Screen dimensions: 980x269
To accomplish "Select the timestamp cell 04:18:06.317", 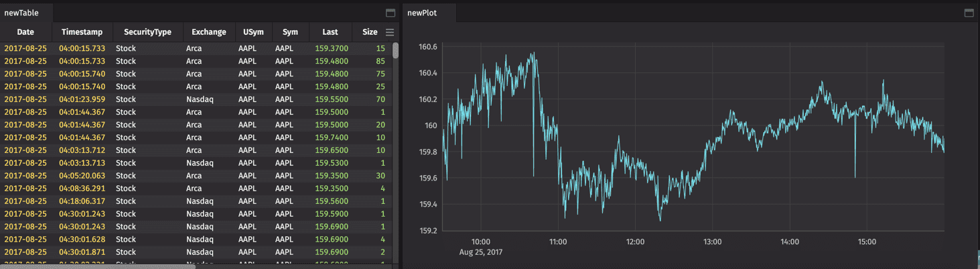I will click(82, 201).
